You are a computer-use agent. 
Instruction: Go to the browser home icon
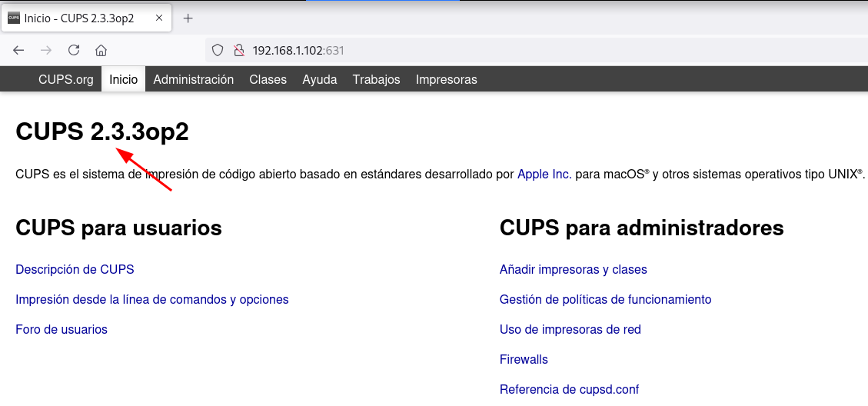point(101,50)
